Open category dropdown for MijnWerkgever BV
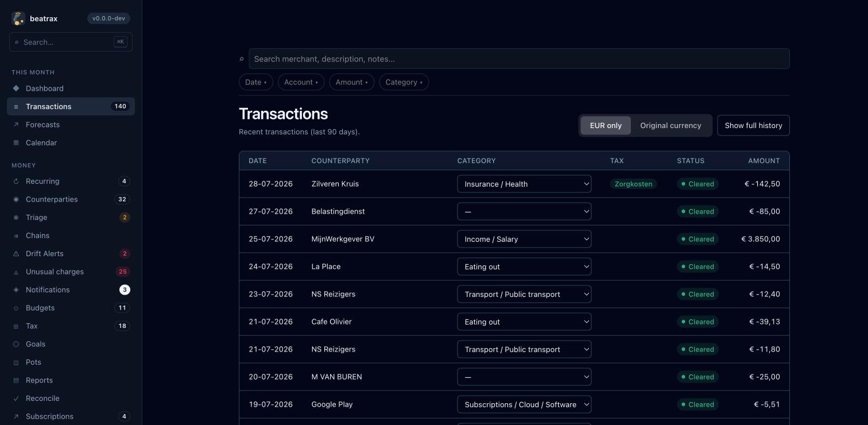This screenshot has width=868, height=425. [524, 239]
